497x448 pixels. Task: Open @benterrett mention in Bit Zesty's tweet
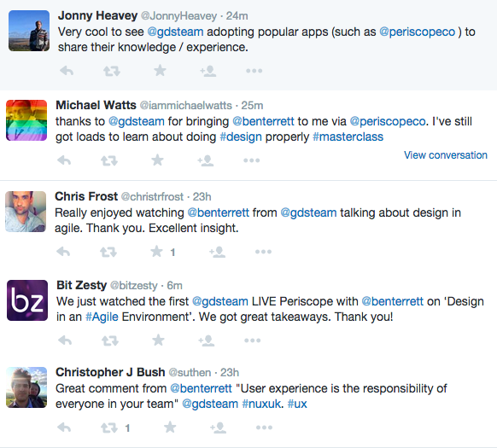coord(393,301)
